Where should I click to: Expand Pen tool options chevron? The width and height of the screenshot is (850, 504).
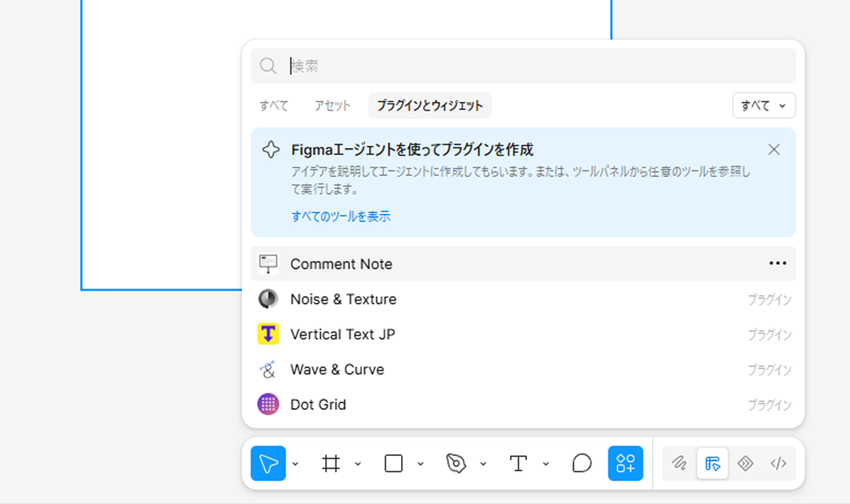point(483,464)
